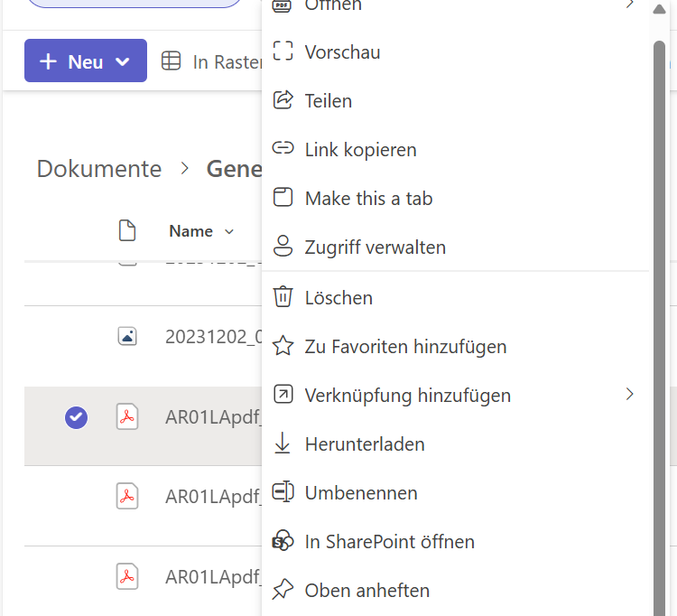Click the star icon for Zu Favoriten hinzufügen
Screen dimensions: 677x616
point(283,346)
